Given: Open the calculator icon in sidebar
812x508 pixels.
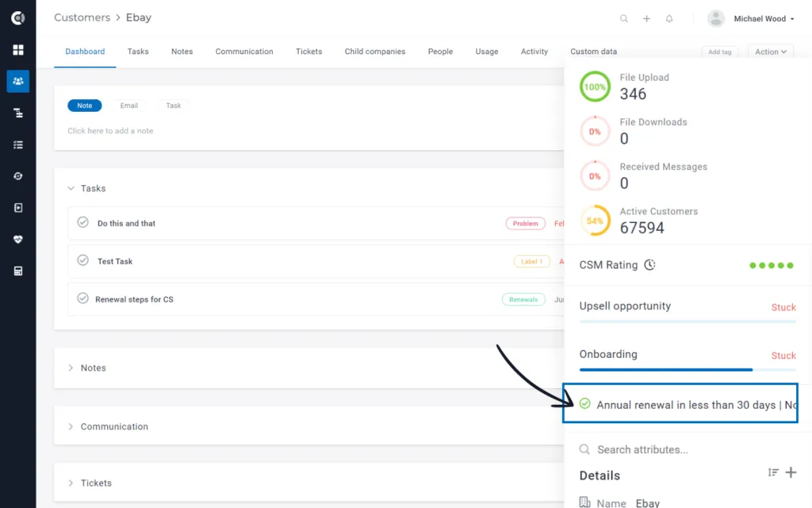Looking at the screenshot, I should tap(18, 271).
